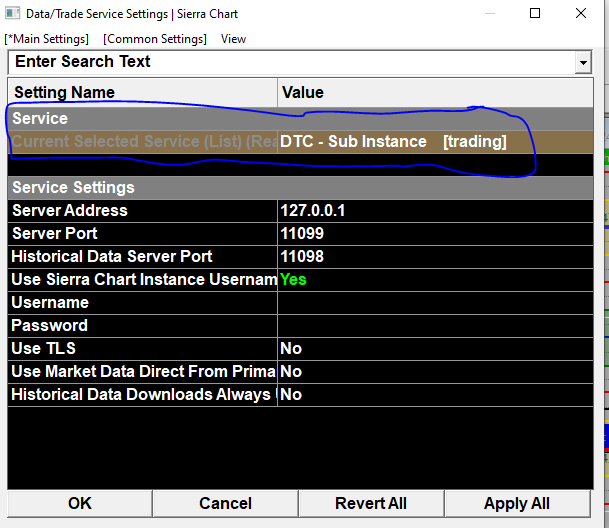Open the [*Main Settings] menu

tap(47, 39)
